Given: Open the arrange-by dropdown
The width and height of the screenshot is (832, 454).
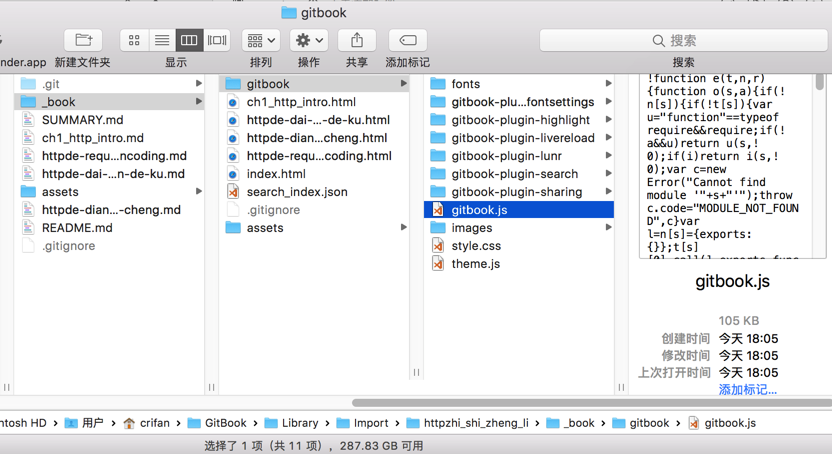Looking at the screenshot, I should 261,40.
